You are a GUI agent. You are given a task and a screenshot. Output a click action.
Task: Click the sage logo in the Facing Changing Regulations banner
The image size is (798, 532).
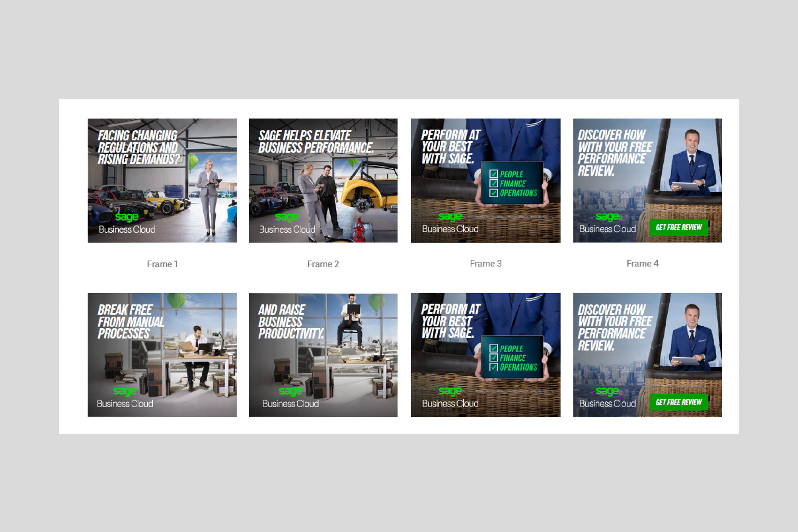[x=127, y=217]
